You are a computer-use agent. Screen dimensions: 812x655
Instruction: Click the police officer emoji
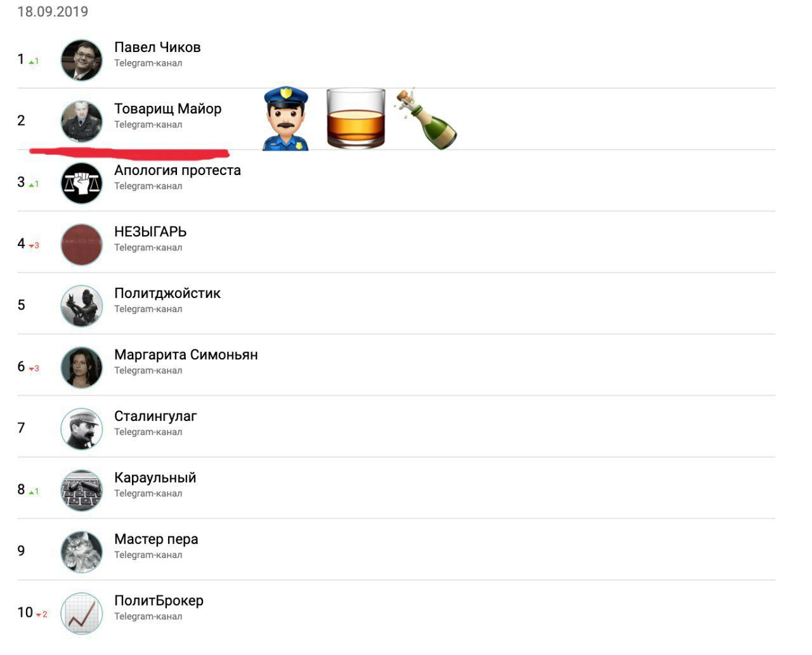tap(285, 119)
